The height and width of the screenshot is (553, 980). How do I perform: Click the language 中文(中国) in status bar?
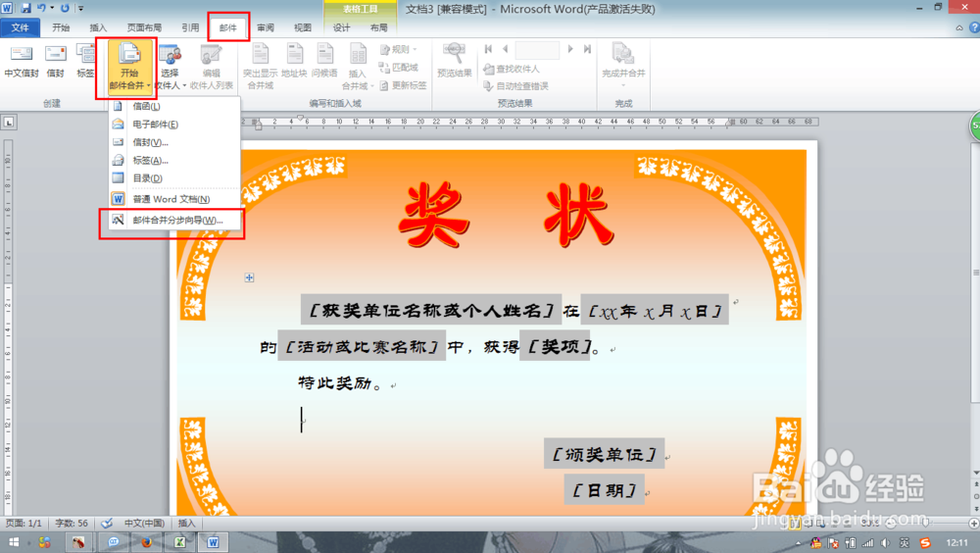coord(144,523)
